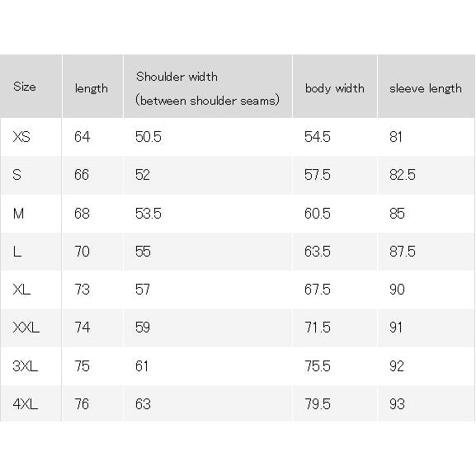Click the 59 shoulder width value
This screenshot has width=476, height=476.
pos(143,328)
